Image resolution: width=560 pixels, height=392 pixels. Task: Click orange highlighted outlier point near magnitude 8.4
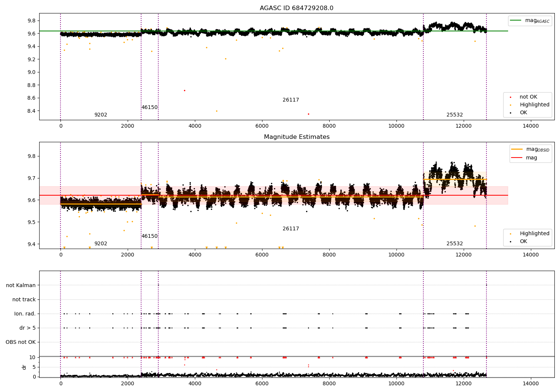217,111
